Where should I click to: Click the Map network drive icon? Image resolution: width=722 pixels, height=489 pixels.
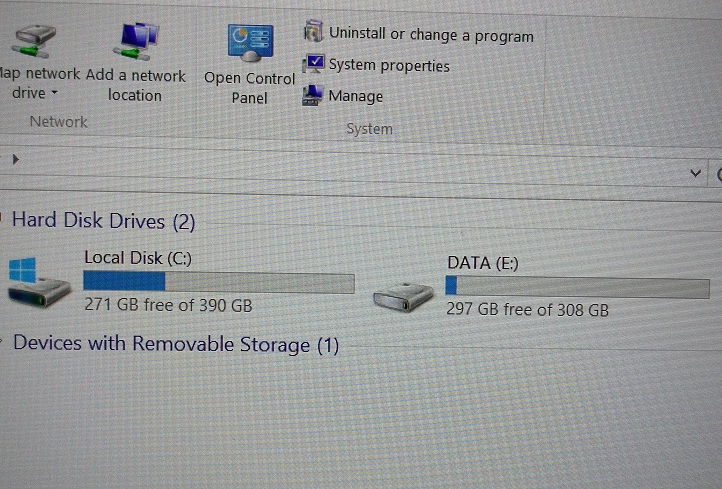(33, 41)
